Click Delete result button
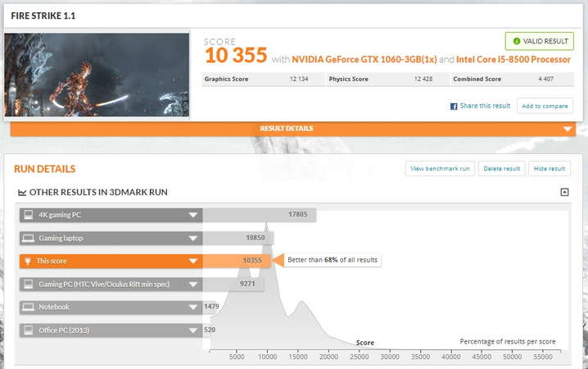 click(x=502, y=169)
